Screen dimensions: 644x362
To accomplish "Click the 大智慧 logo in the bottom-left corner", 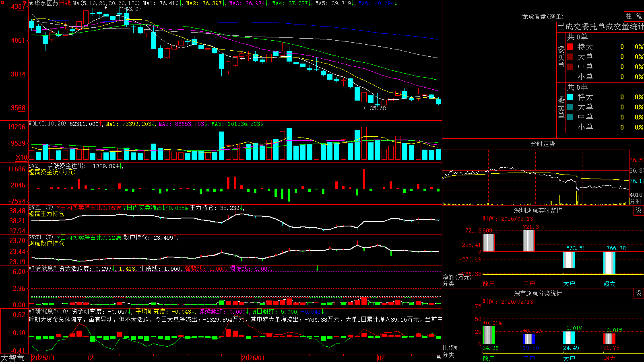I will point(12,358).
